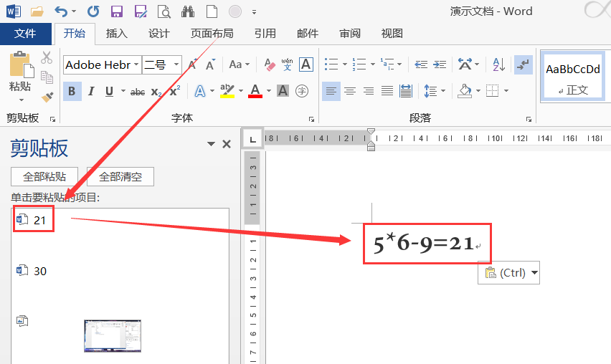The image size is (611, 364).
Task: Expand the (Ctrl) paste options dropdown
Action: (533, 272)
